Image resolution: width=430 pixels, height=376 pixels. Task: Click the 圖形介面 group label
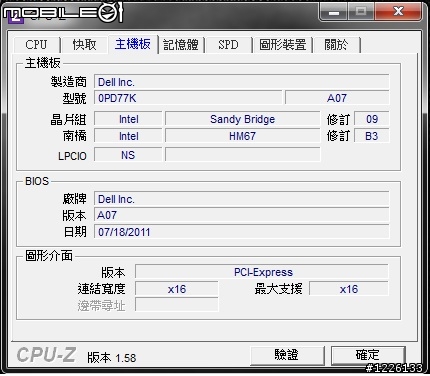(x=49, y=256)
